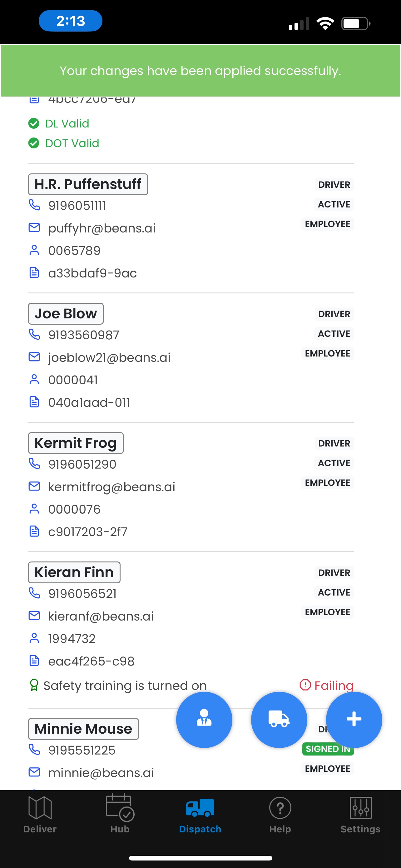Open the Deliver tab
401x868 pixels.
click(x=40, y=815)
